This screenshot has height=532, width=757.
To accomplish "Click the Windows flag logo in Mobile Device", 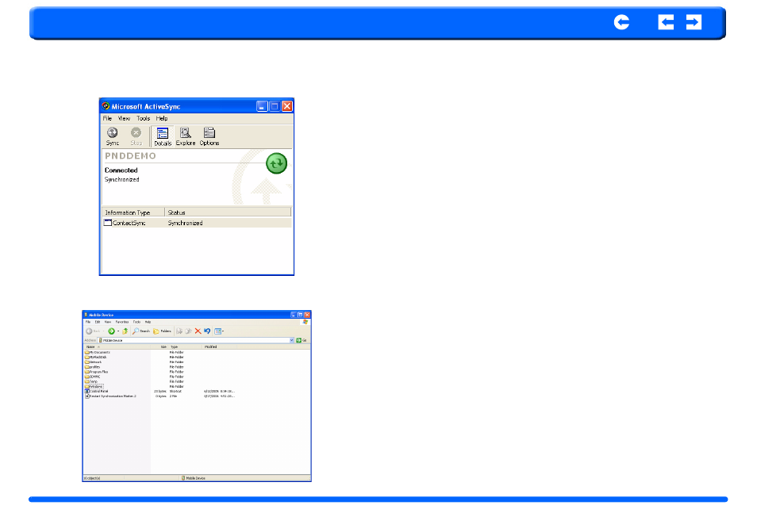I will click(305, 322).
